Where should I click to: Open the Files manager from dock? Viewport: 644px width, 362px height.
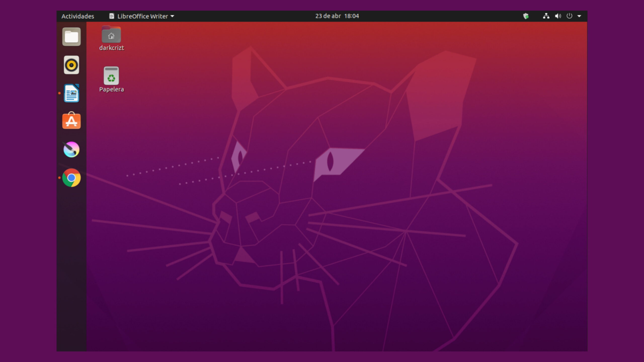click(x=71, y=37)
